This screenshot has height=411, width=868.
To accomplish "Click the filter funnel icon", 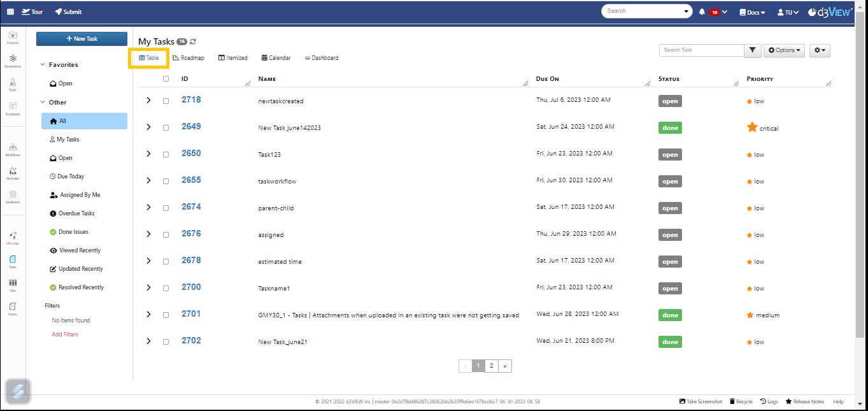I will (752, 50).
